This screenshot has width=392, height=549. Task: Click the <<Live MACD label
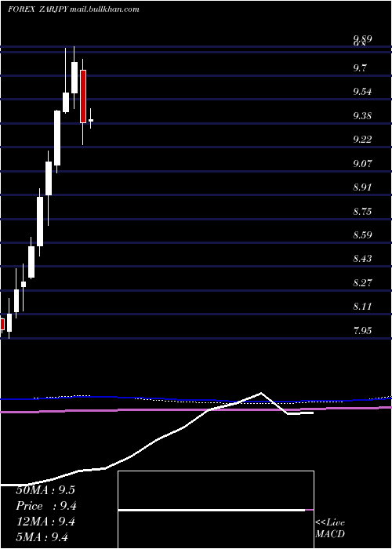(x=330, y=528)
